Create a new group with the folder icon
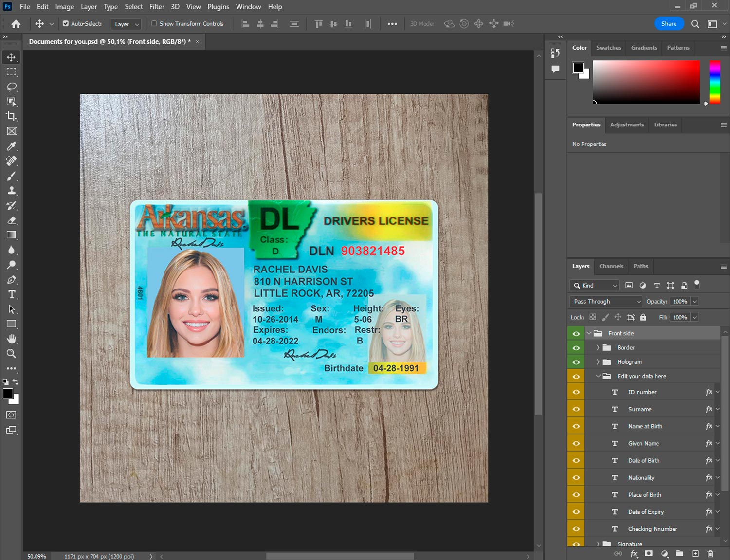730x560 pixels. pyautogui.click(x=679, y=554)
